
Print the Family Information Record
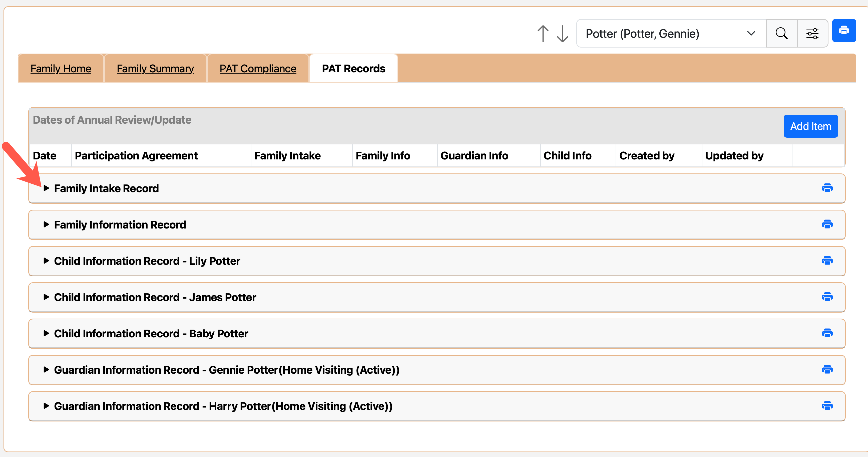(x=827, y=224)
